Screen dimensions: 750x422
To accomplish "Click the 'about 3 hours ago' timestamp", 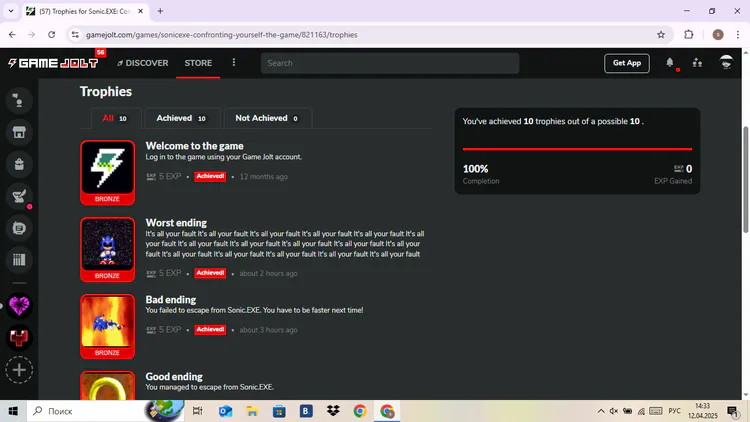I will (268, 330).
